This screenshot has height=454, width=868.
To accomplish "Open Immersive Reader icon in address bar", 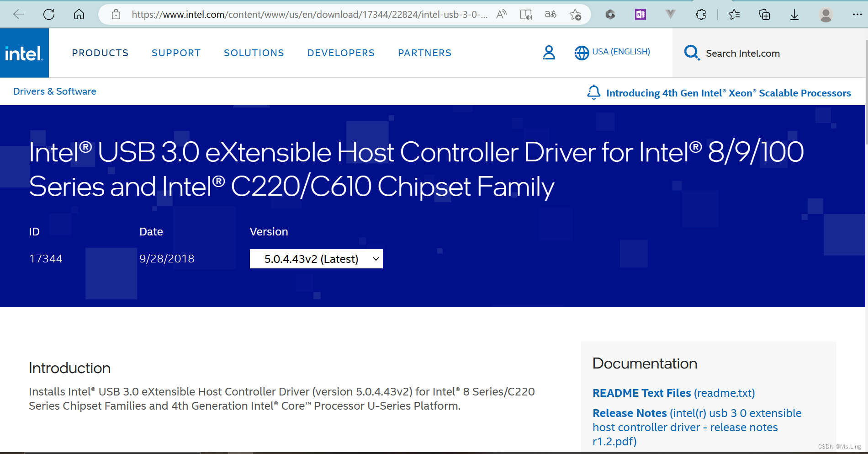I will point(526,15).
